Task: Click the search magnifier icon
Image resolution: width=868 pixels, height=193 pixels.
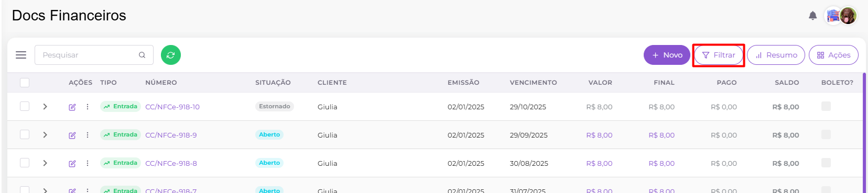Action: [x=142, y=55]
